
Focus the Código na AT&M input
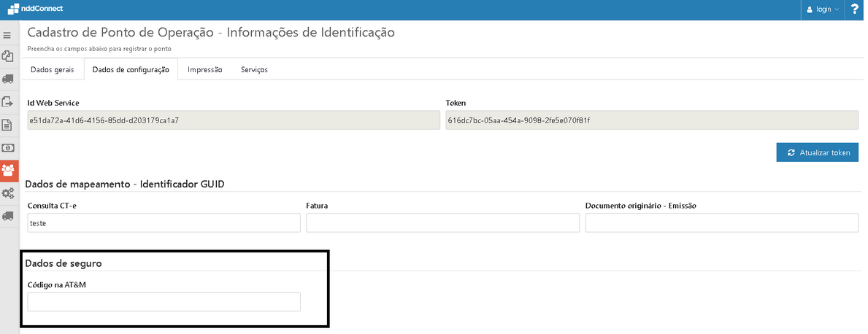tap(164, 302)
